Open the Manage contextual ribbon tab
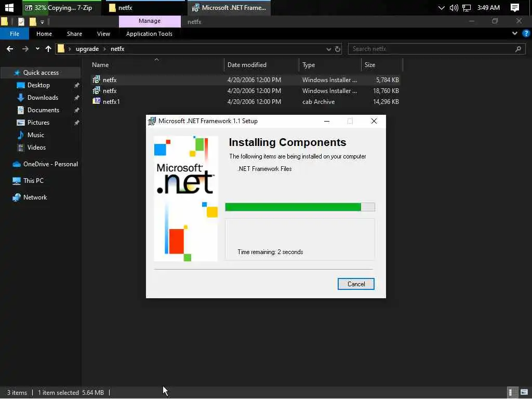This screenshot has width=532, height=399. coord(150,21)
